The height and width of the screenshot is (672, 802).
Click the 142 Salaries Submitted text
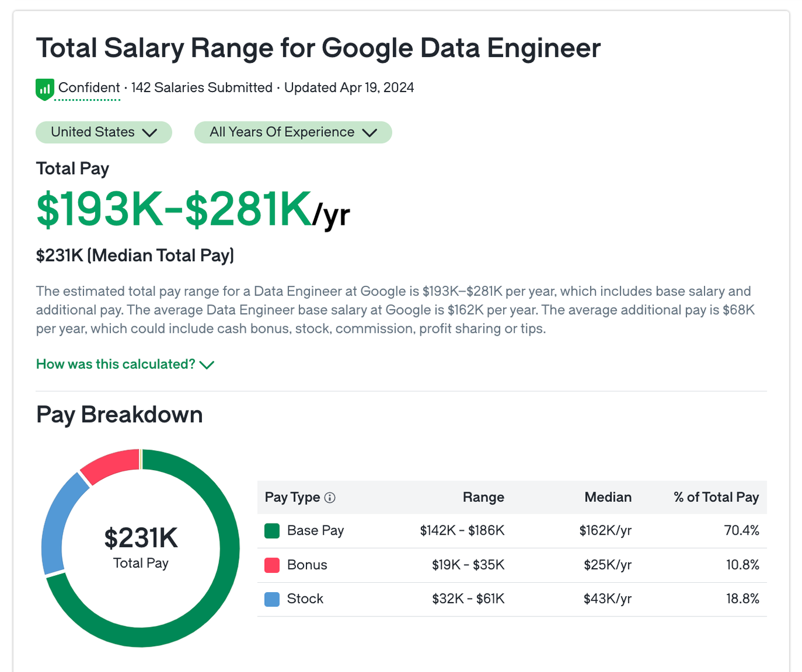pyautogui.click(x=201, y=87)
